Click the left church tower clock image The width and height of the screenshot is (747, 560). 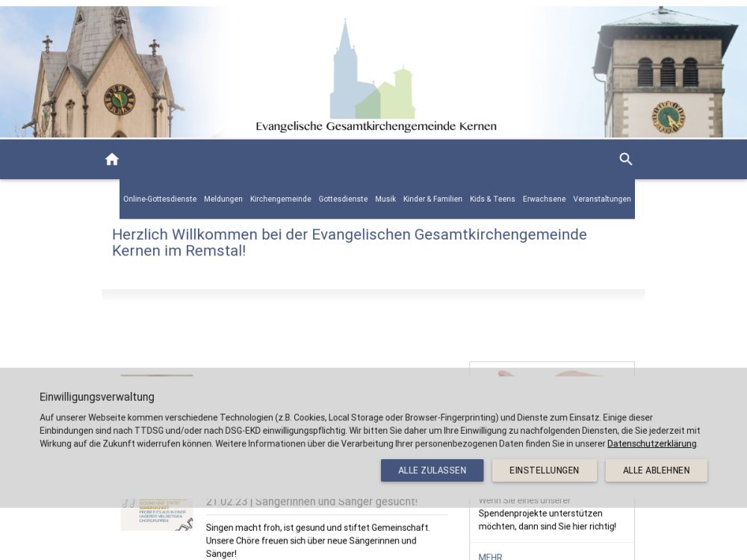[119, 99]
